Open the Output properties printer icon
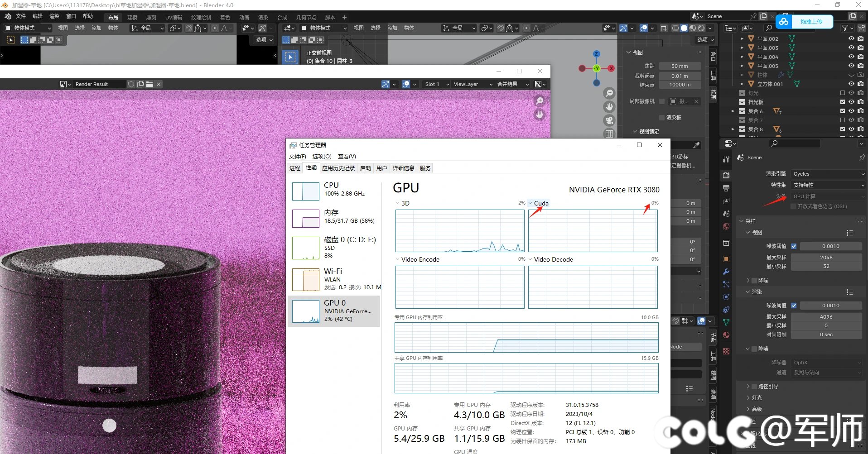868x454 pixels. click(726, 188)
